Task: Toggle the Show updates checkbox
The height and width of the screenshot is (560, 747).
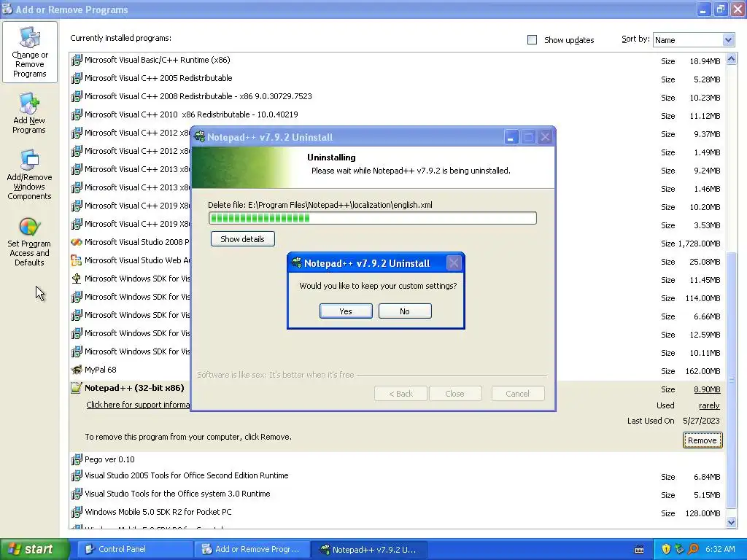Action: (532, 40)
